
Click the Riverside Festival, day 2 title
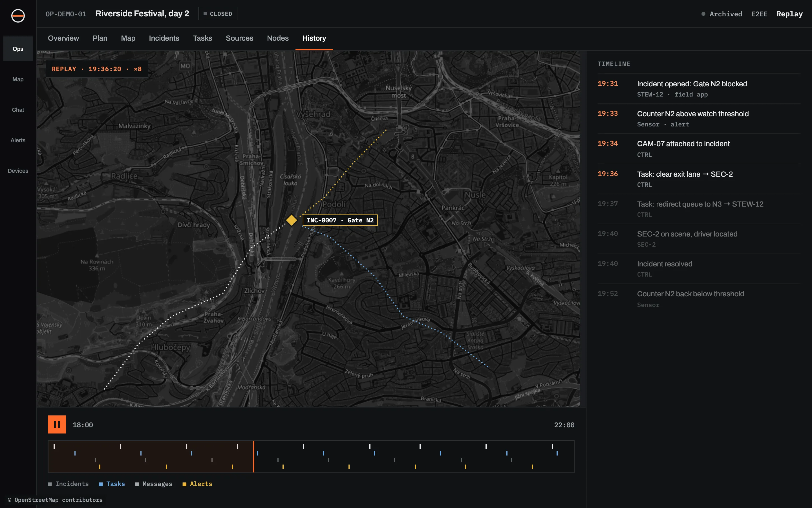click(x=142, y=14)
